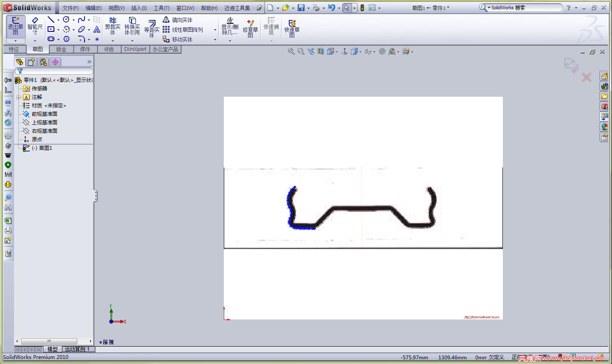The height and width of the screenshot is (364, 612).
Task: Expand the 注解 tree node
Action: point(18,97)
